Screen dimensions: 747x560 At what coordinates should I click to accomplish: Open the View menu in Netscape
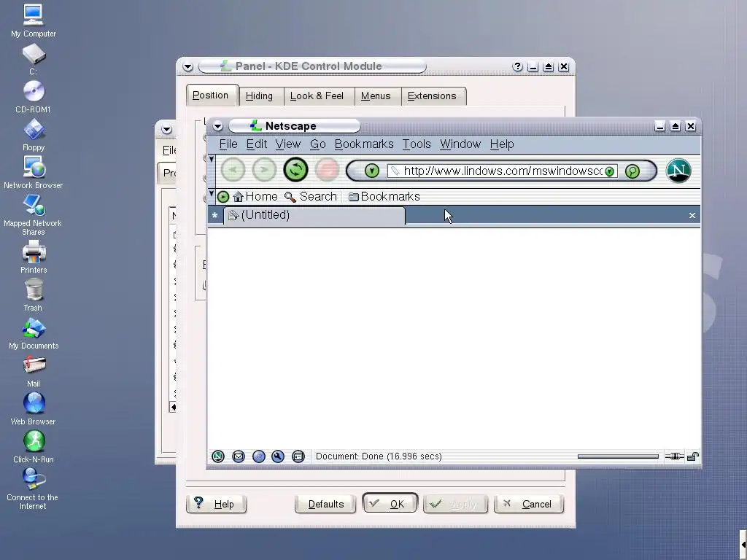(287, 144)
